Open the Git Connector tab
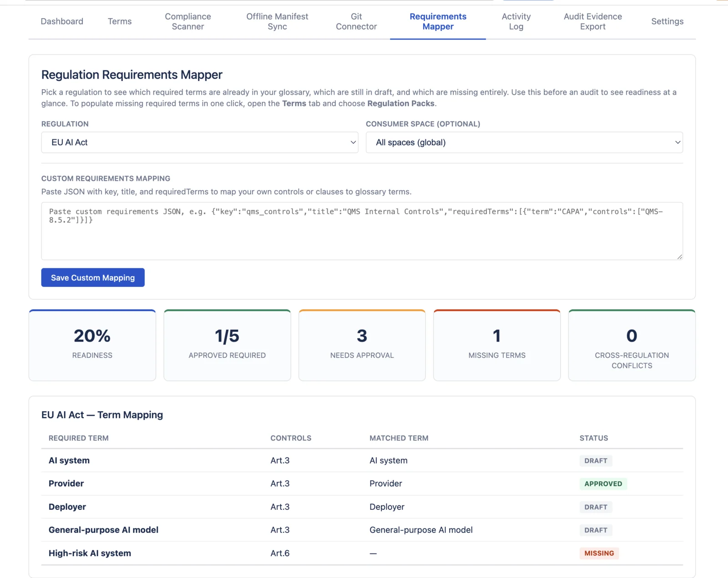The height and width of the screenshot is (578, 728). click(x=356, y=21)
